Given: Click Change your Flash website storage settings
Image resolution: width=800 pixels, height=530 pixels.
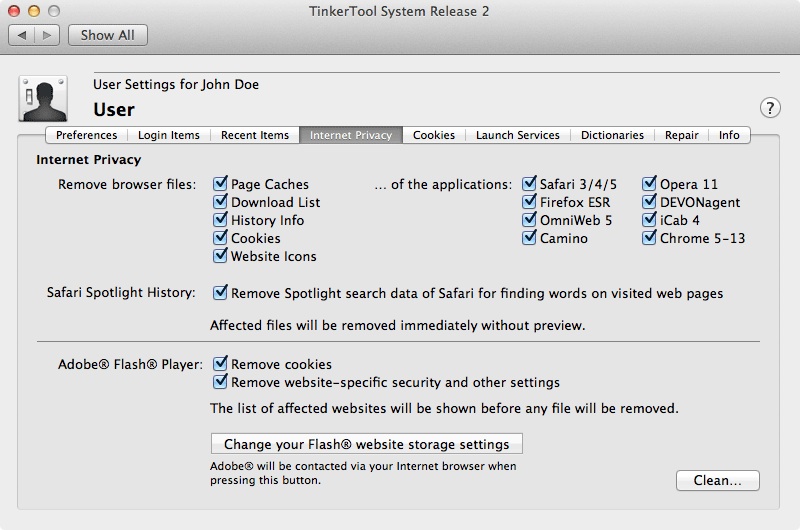Looking at the screenshot, I should tap(366, 444).
